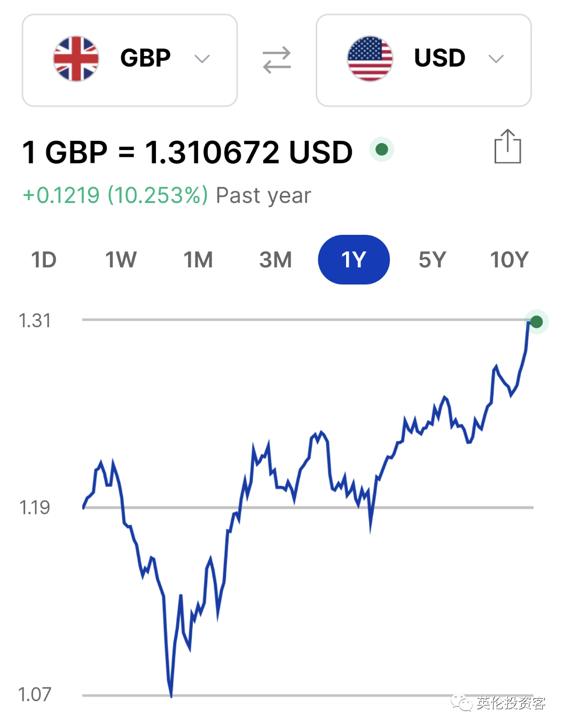The width and height of the screenshot is (564, 728).
Task: Switch to the 3M time range
Action: [x=276, y=260]
